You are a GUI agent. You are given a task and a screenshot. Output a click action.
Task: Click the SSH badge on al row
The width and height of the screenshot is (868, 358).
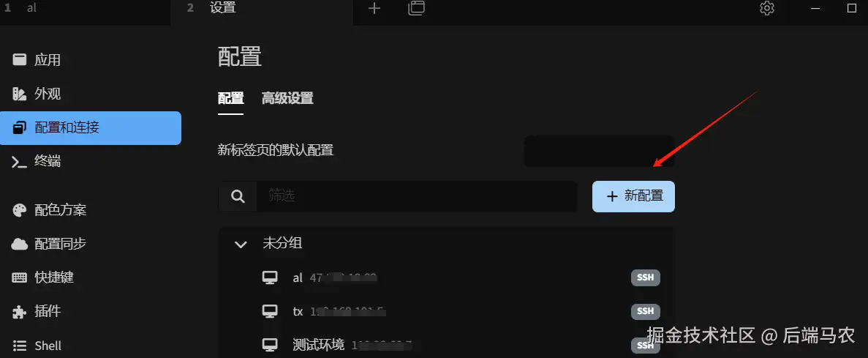(646, 277)
